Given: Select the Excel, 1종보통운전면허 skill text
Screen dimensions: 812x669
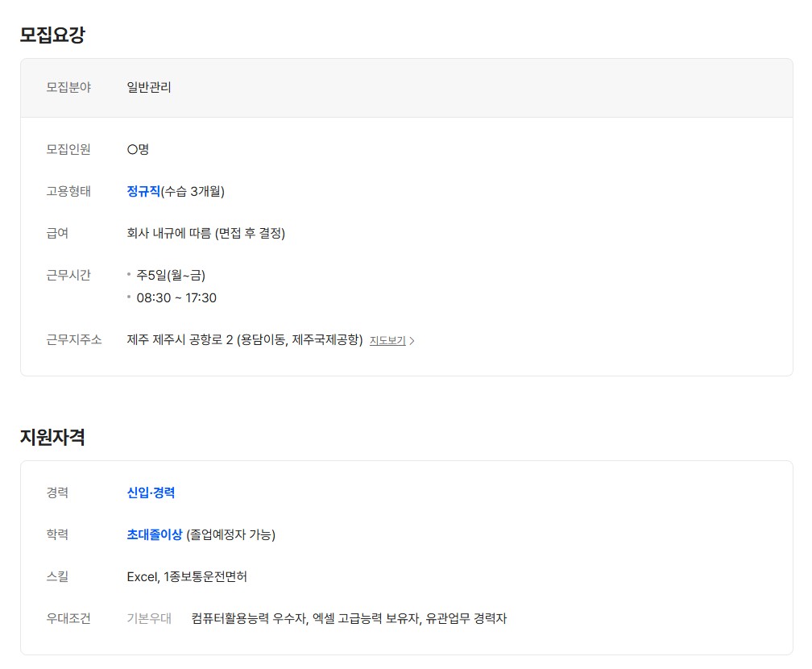Looking at the screenshot, I should (x=187, y=576).
